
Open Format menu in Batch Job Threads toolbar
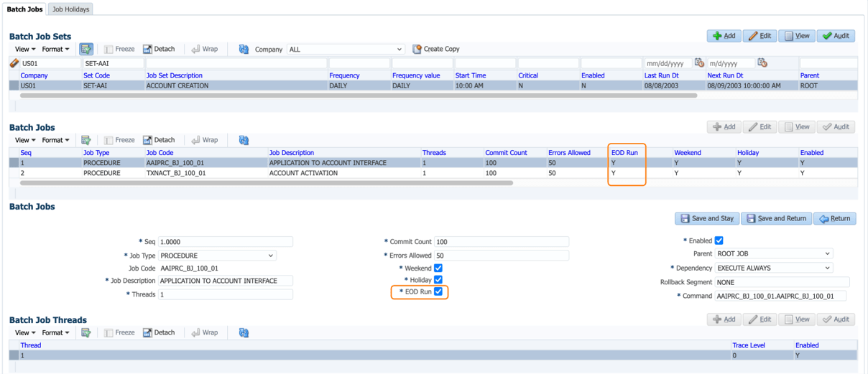pos(55,332)
